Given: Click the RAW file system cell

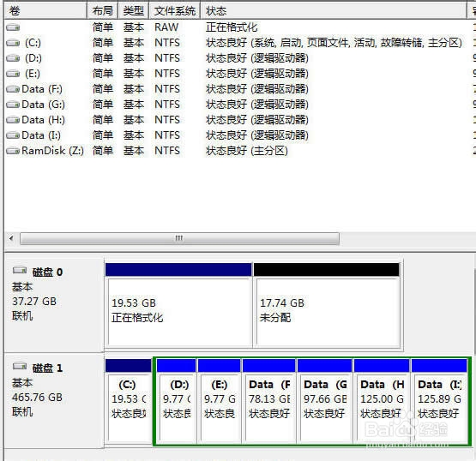Looking at the screenshot, I should click(x=166, y=27).
